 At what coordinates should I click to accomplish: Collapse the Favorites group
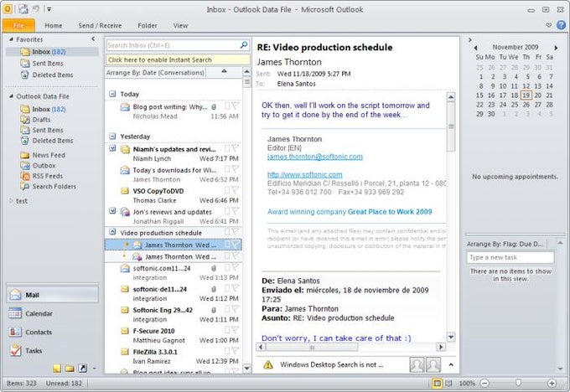(11, 39)
